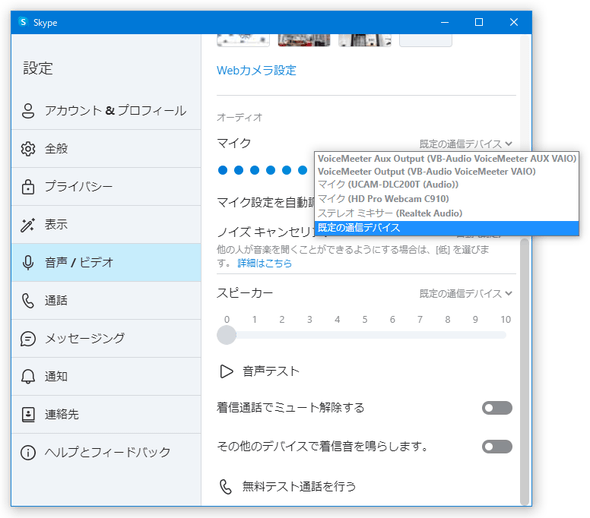590x518 pixels.
Task: Go to 通知 settings
Action: 106,376
